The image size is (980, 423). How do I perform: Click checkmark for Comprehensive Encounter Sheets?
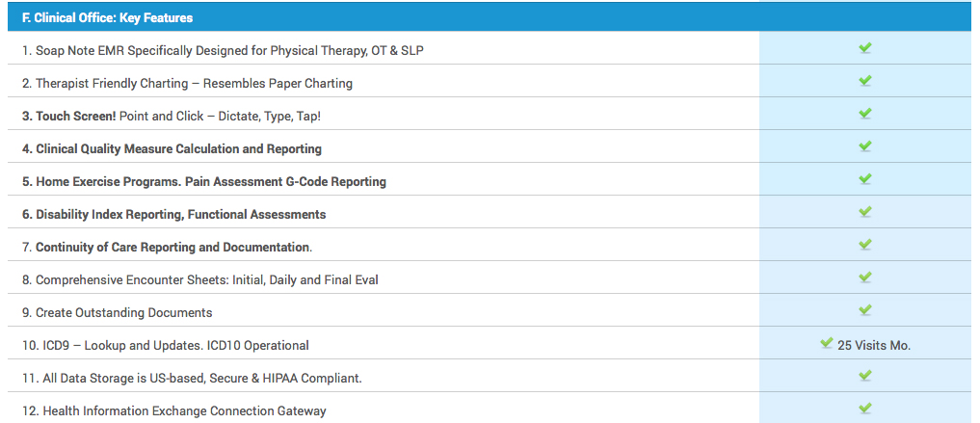pyautogui.click(x=864, y=278)
